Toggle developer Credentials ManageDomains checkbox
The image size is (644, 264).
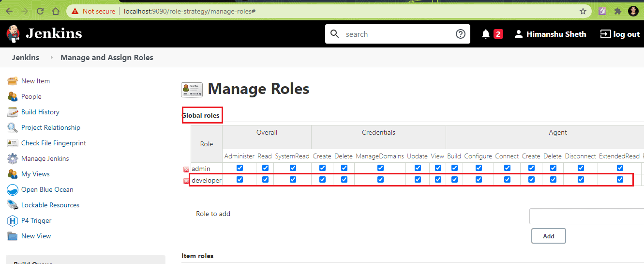(380, 179)
